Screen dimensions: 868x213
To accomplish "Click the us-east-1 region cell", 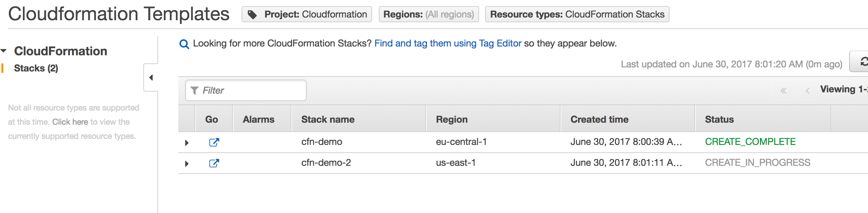I will pyautogui.click(x=456, y=163).
